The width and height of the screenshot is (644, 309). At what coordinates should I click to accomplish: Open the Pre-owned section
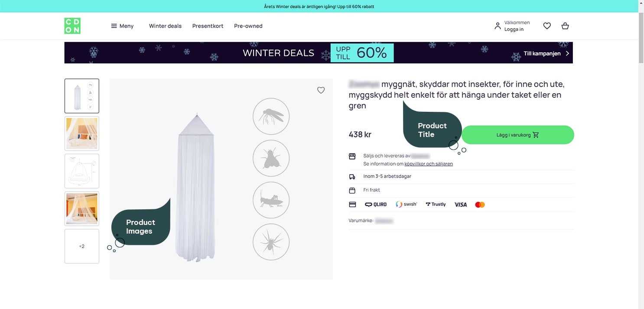[248, 26]
